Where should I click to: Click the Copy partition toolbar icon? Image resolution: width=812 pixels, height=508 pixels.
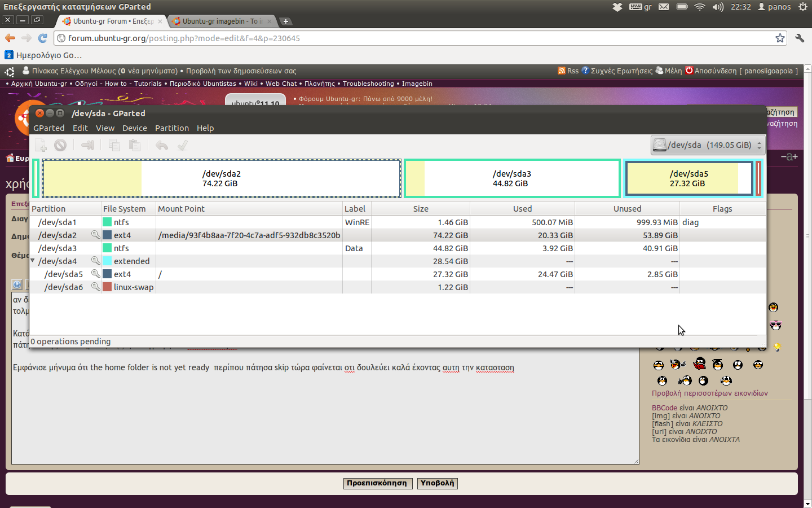coord(114,146)
